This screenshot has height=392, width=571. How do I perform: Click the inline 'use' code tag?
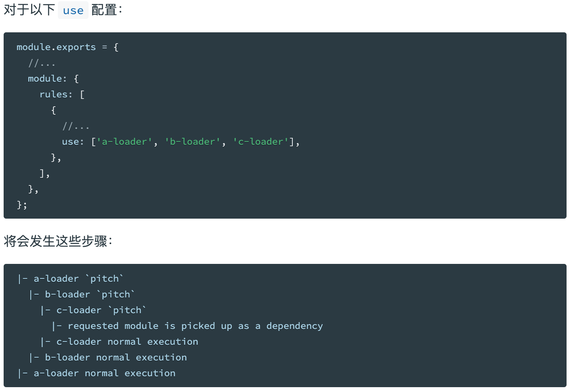[x=73, y=10]
